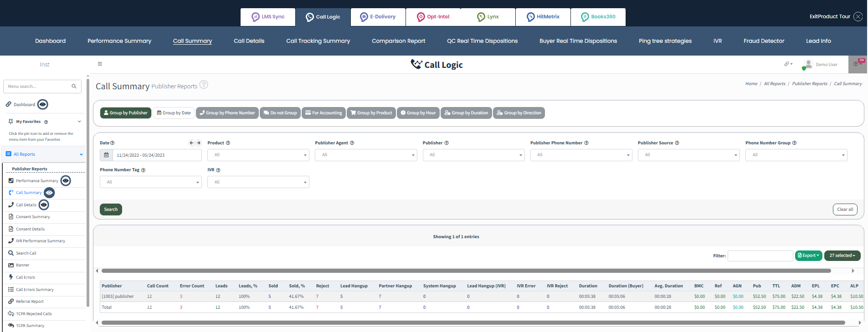
Task: Click the bottom horizontal table scrollbar
Action: (473, 323)
